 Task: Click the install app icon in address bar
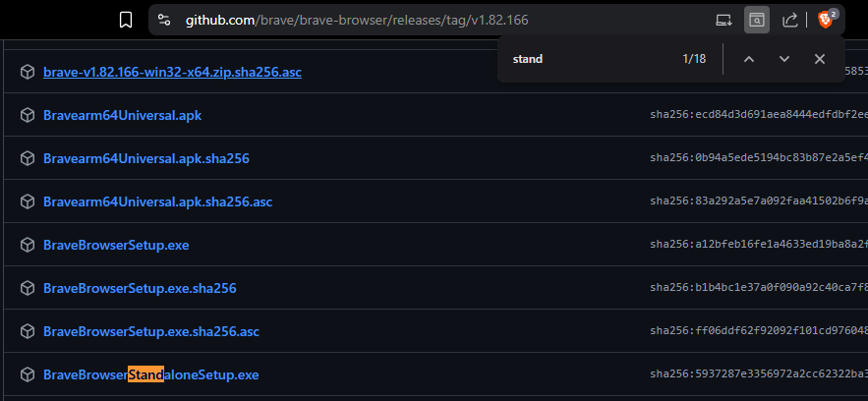(723, 21)
